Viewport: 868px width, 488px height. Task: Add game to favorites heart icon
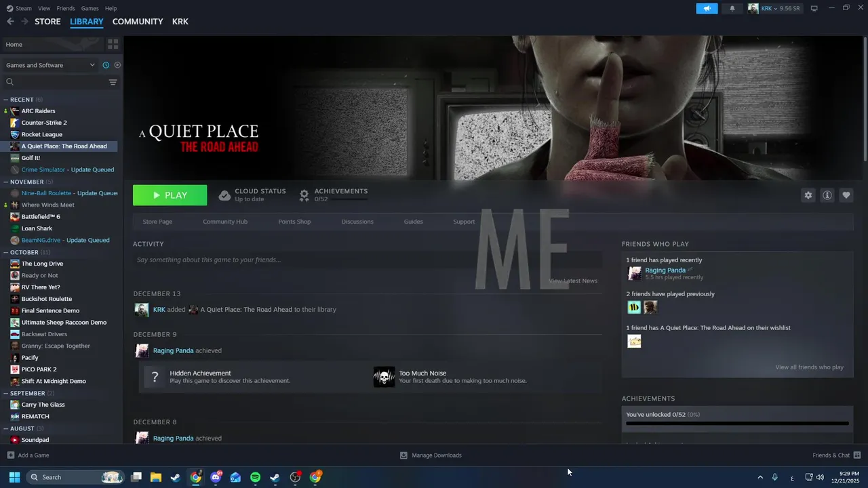846,195
